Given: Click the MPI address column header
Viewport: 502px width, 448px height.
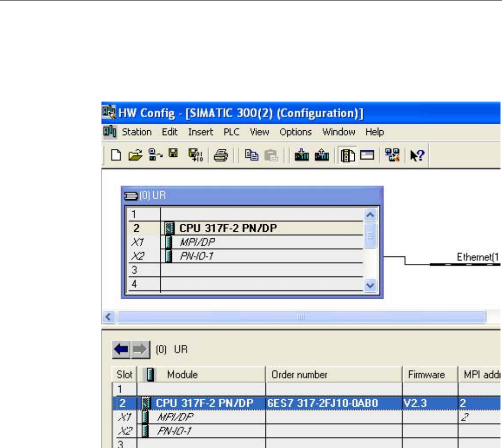Looking at the screenshot, I should [479, 374].
